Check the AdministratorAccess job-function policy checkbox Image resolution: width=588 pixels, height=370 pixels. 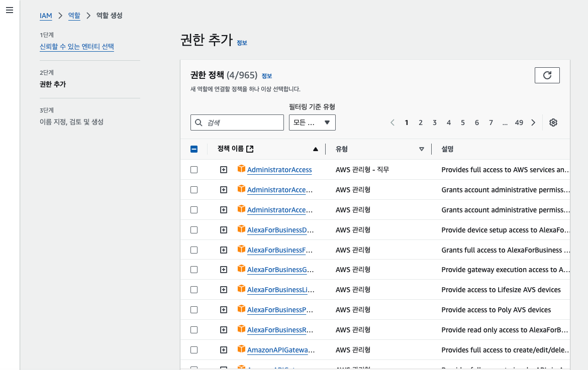pyautogui.click(x=194, y=170)
